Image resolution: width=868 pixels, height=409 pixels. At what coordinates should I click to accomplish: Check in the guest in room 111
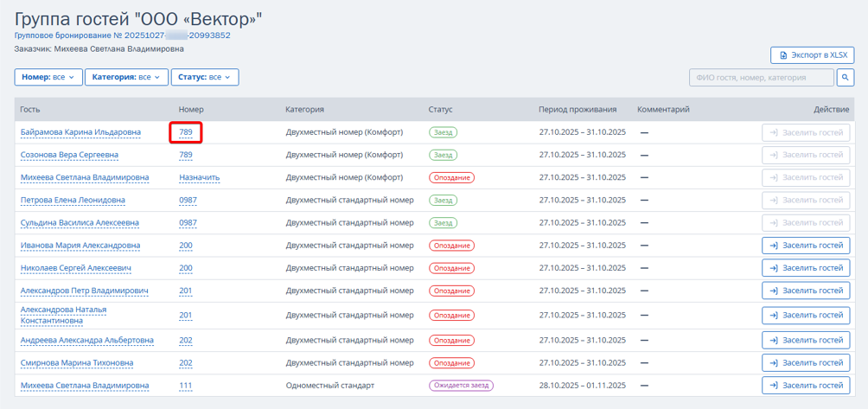pos(806,386)
